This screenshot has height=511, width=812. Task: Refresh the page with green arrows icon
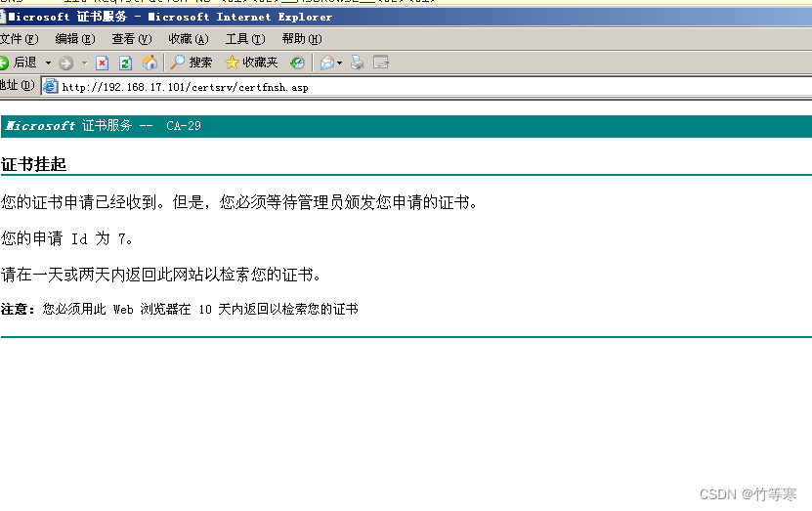125,64
